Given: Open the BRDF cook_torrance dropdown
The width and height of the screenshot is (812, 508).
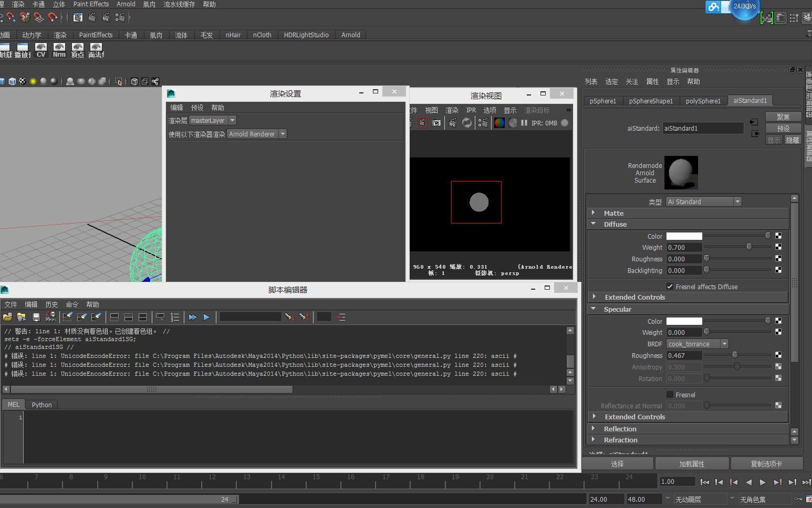Looking at the screenshot, I should pos(698,344).
